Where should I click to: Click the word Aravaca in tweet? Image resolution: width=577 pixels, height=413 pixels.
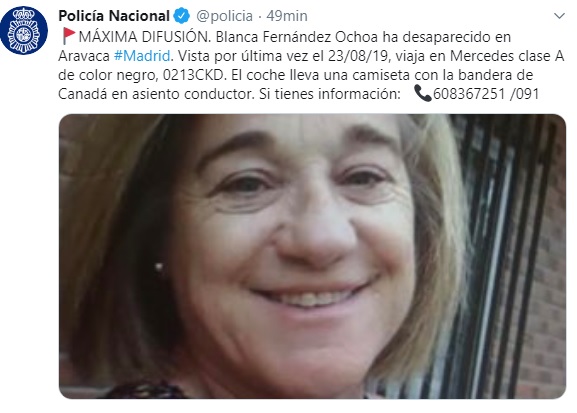(84, 56)
